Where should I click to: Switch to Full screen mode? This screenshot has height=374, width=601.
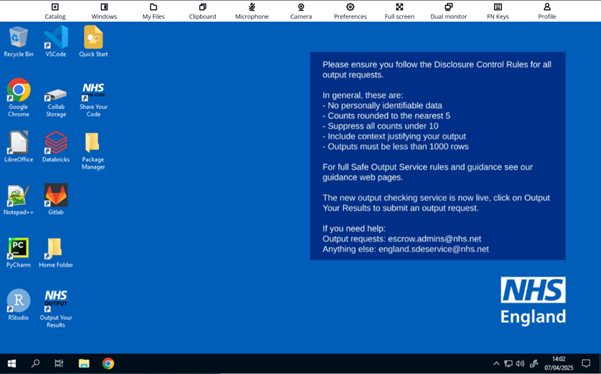(x=399, y=11)
